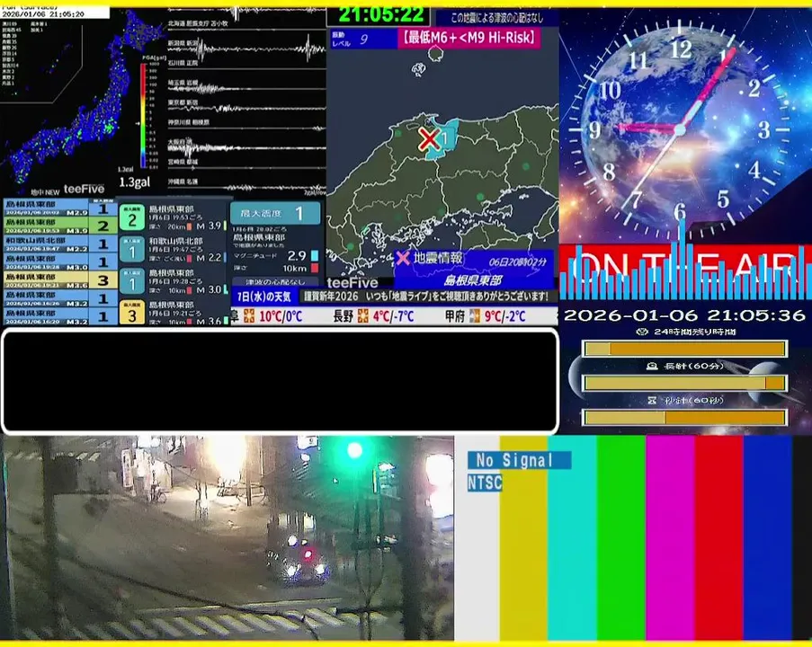Click the hourglass icon beside 秒針(60秒)

pyautogui.click(x=652, y=400)
